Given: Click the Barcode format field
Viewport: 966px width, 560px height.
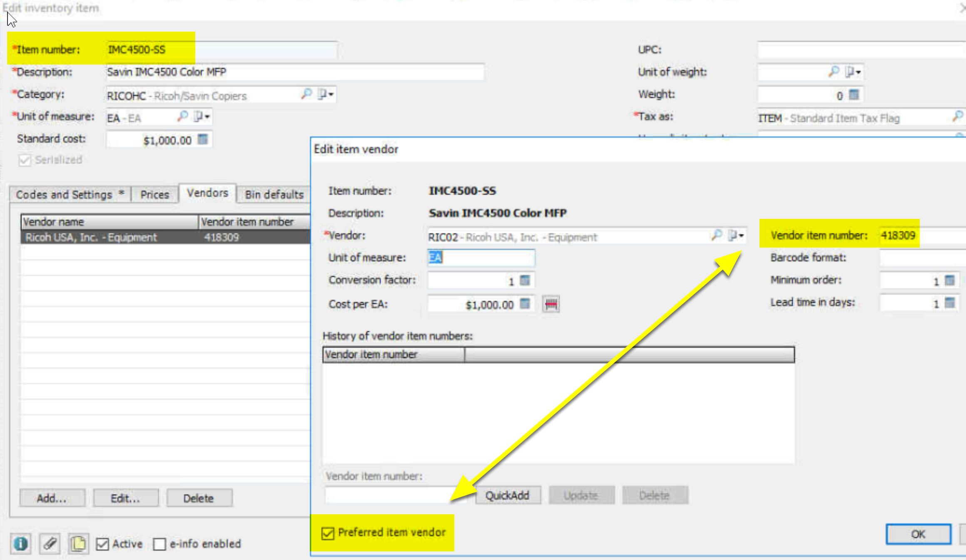Looking at the screenshot, I should pyautogui.click(x=922, y=258).
